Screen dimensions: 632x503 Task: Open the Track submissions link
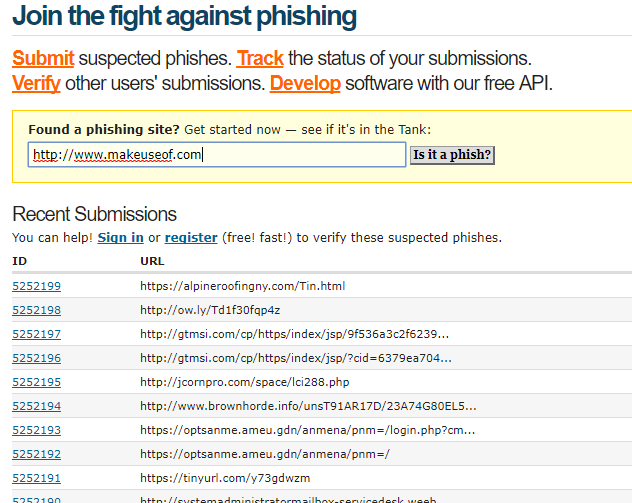260,58
